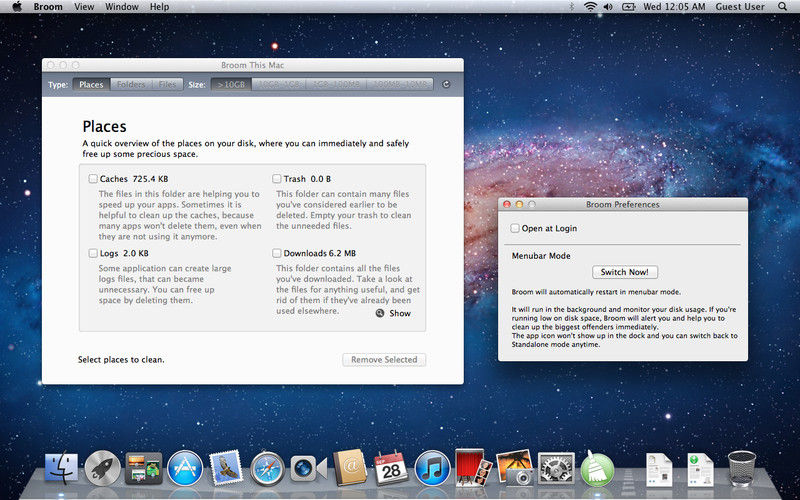
Task: Open Finder from the dock
Action: pos(61,468)
